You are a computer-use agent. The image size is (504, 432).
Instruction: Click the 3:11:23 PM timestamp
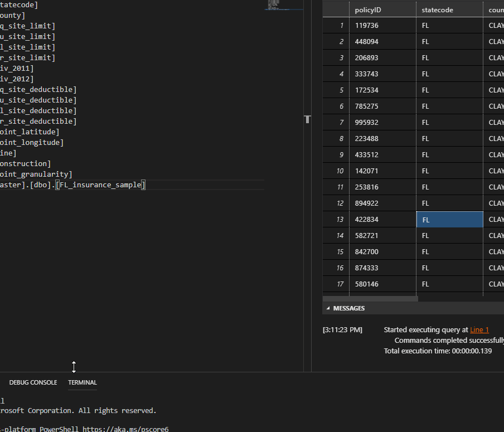click(x=342, y=330)
